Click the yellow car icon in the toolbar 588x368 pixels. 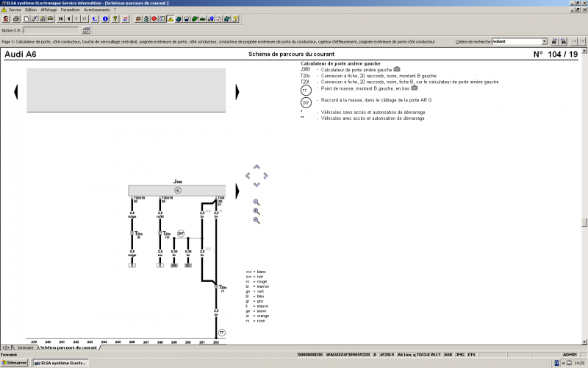tap(50, 19)
